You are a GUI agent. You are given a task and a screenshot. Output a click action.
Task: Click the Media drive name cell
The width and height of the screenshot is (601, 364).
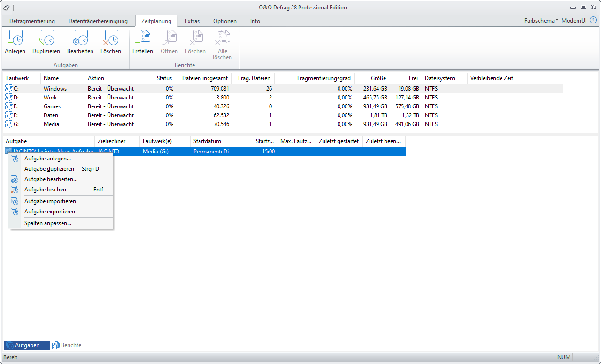click(51, 124)
